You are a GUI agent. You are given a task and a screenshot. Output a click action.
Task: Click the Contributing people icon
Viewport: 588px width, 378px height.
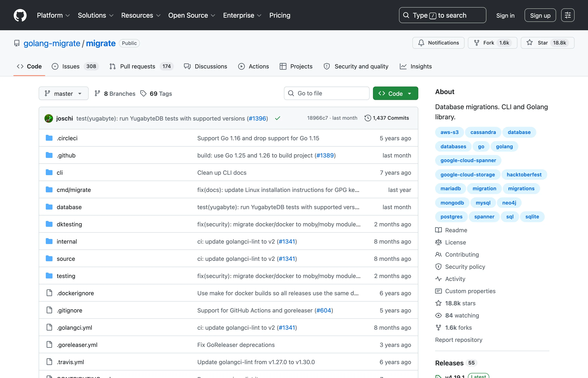[x=438, y=255]
